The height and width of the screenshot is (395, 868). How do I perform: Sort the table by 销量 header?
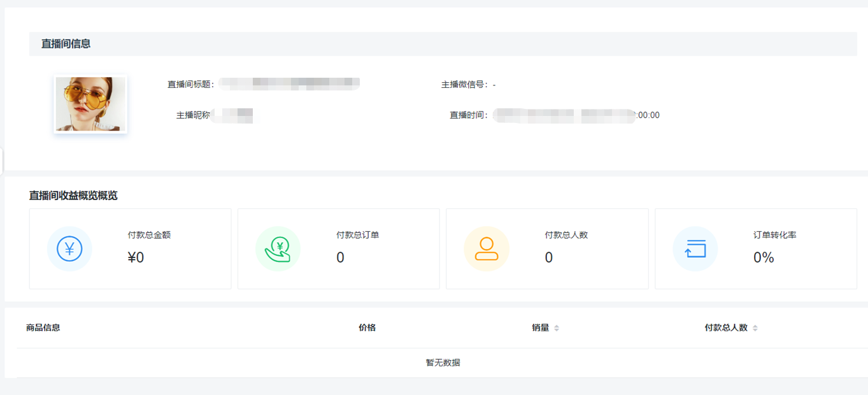(540, 327)
